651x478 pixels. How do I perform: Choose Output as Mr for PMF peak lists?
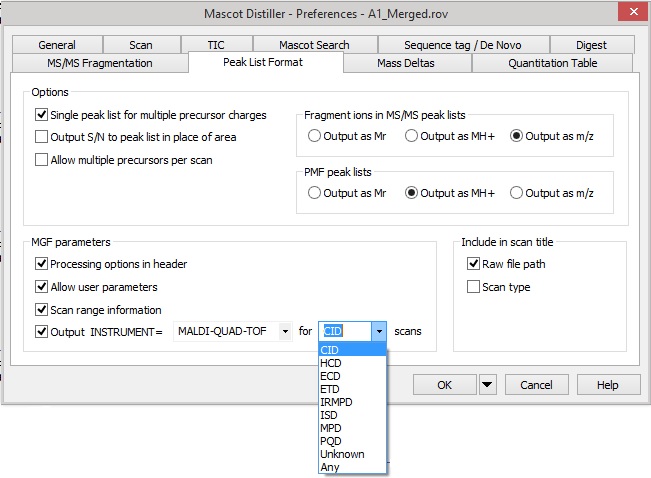click(314, 193)
